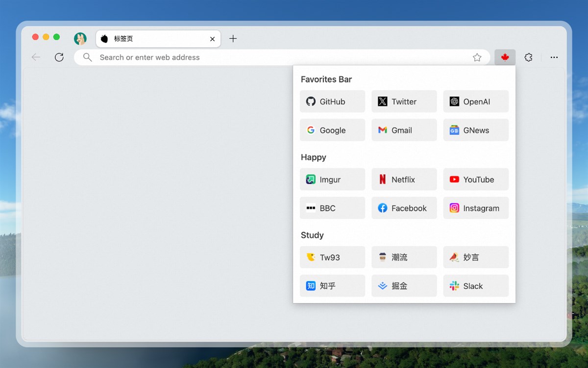Launch the OpenAI bookmark

pos(476,102)
